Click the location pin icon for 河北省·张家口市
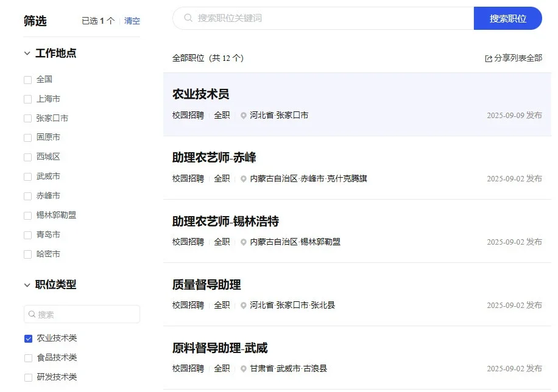558x392 pixels. click(x=244, y=116)
